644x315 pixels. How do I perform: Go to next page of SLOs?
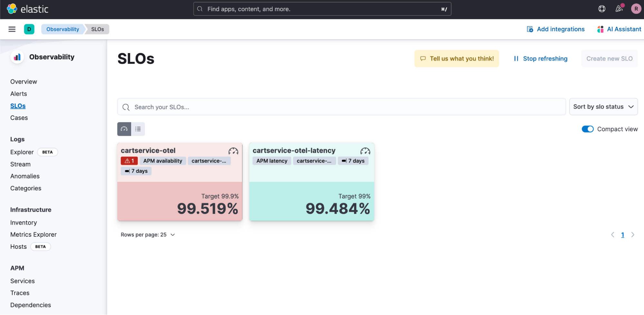click(x=633, y=235)
